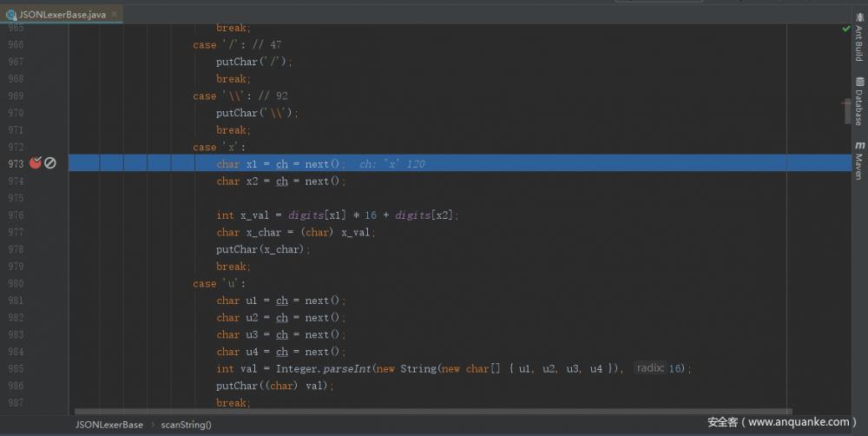Click line number 980 in gutter
Screen dimensions: 868x436
tap(16, 283)
